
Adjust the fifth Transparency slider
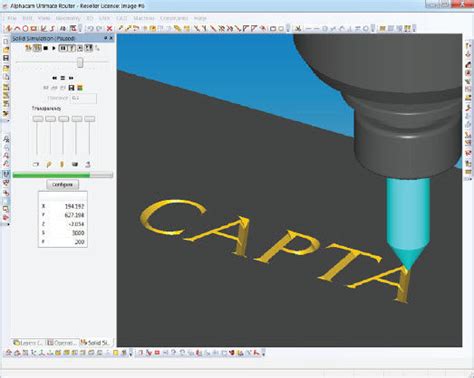(89, 119)
